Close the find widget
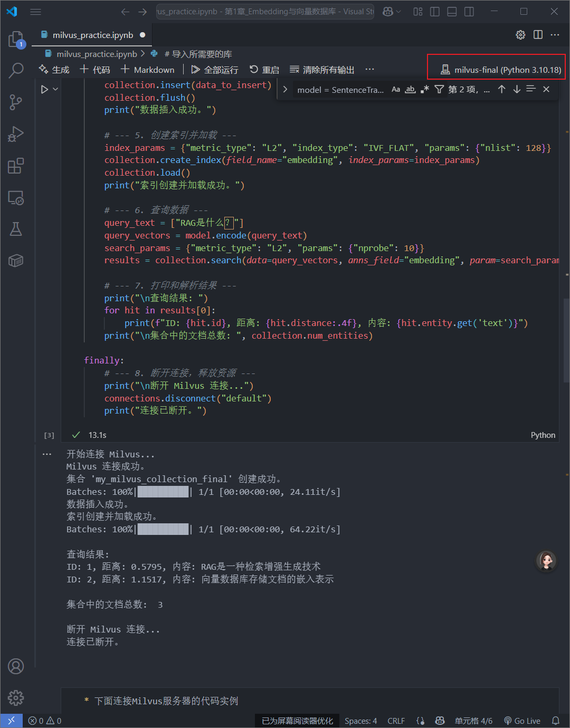The height and width of the screenshot is (728, 570). [546, 90]
